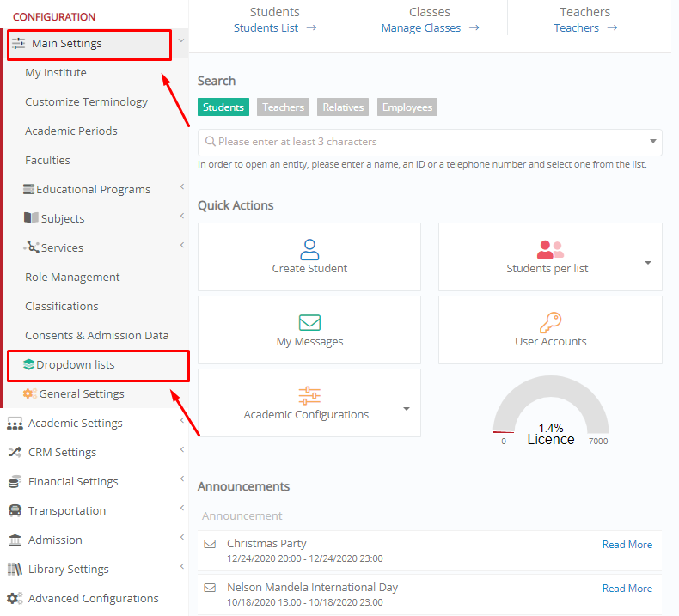This screenshot has height=616, width=679.
Task: Select the Relatives search filter
Action: (343, 107)
